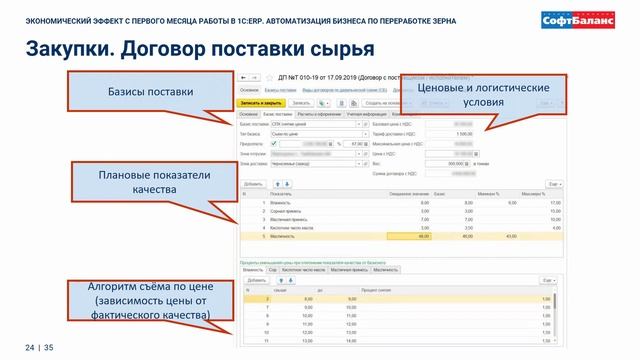Select the Влажность indicator row
The width and height of the screenshot is (640, 360).
[402, 203]
